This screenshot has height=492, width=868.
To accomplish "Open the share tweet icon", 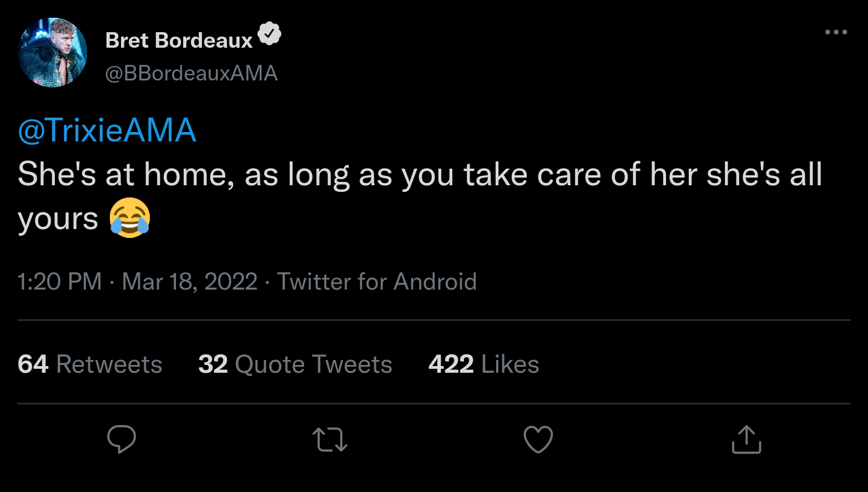I will click(x=746, y=439).
